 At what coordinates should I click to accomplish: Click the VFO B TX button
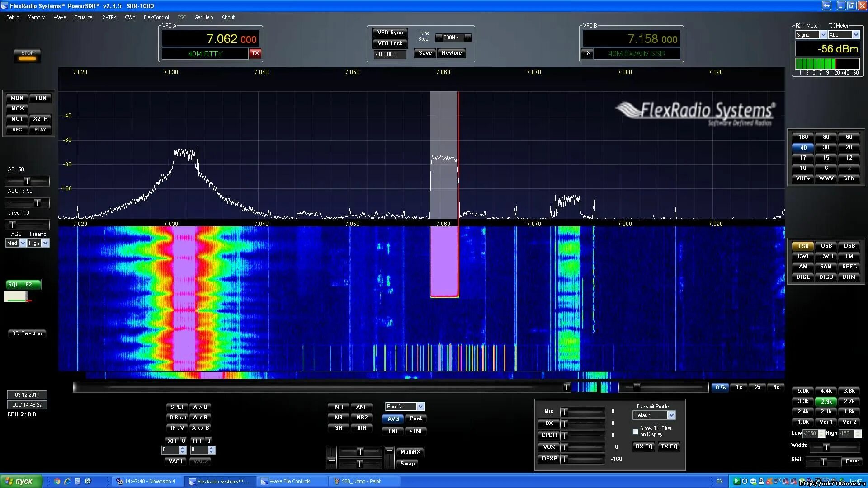587,53
